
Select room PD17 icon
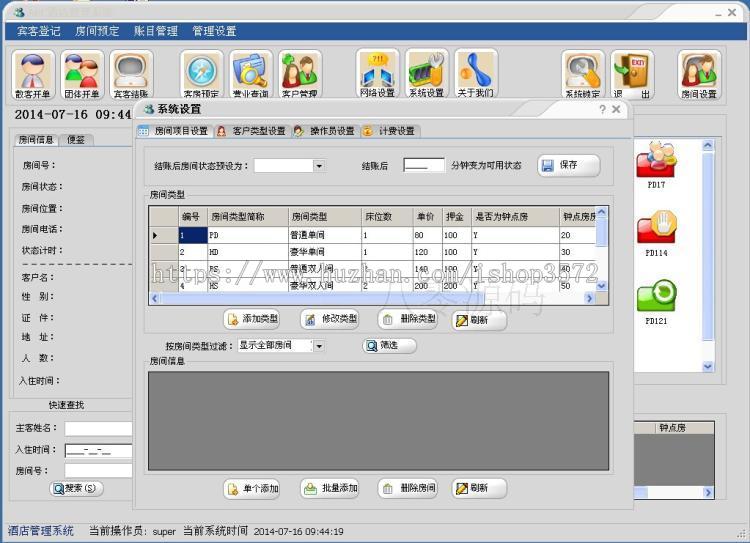[x=656, y=164]
